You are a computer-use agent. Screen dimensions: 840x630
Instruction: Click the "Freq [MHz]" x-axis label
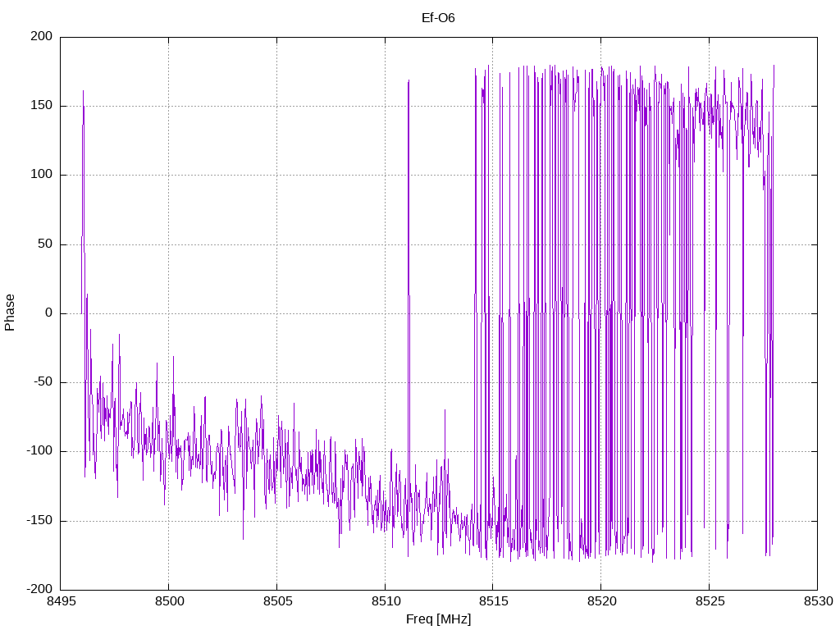[438, 619]
